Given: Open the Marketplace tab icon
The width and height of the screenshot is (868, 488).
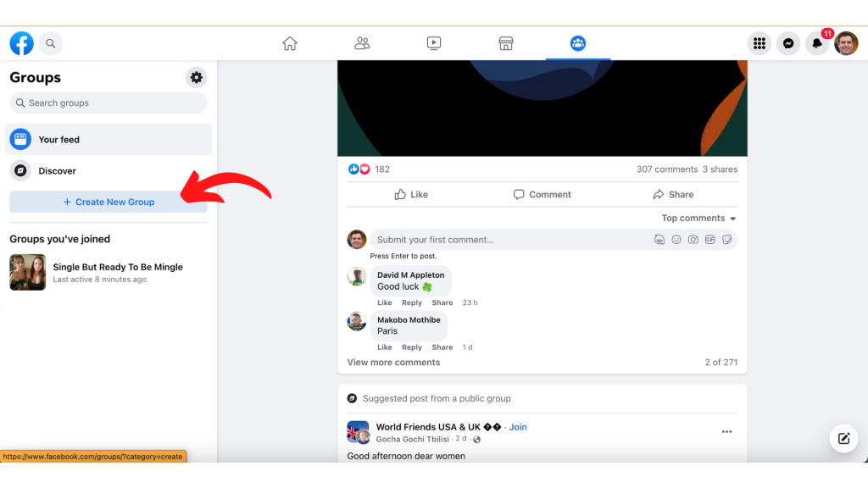Looking at the screenshot, I should (506, 43).
